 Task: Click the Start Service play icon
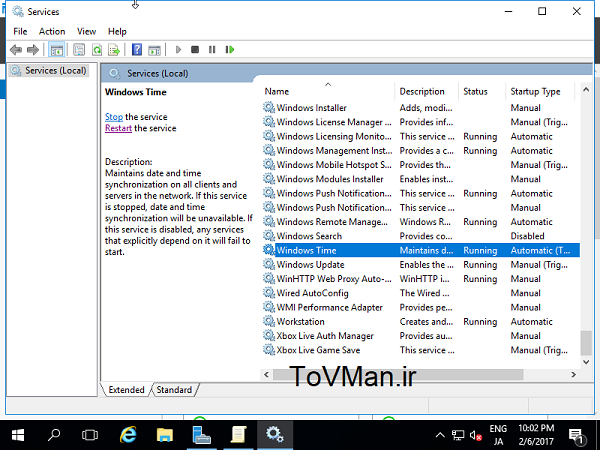178,50
